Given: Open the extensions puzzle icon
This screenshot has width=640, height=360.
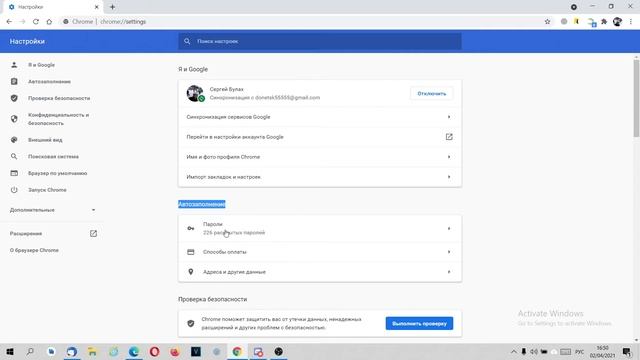Looking at the screenshot, I should 604,22.
